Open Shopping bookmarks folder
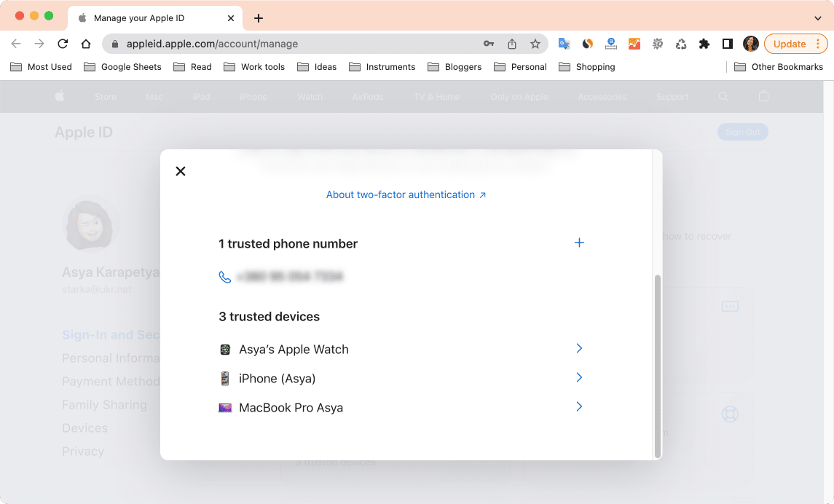The height and width of the screenshot is (504, 834). tap(586, 66)
